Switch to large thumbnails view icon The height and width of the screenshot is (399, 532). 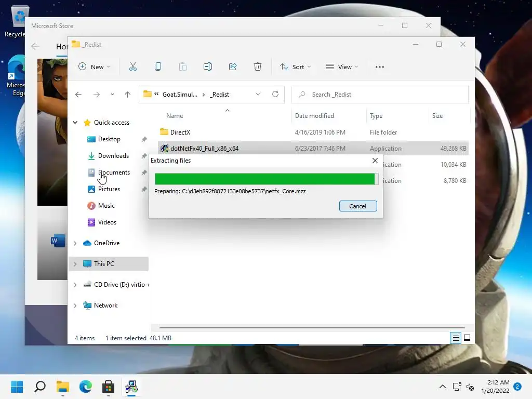pyautogui.click(x=467, y=338)
